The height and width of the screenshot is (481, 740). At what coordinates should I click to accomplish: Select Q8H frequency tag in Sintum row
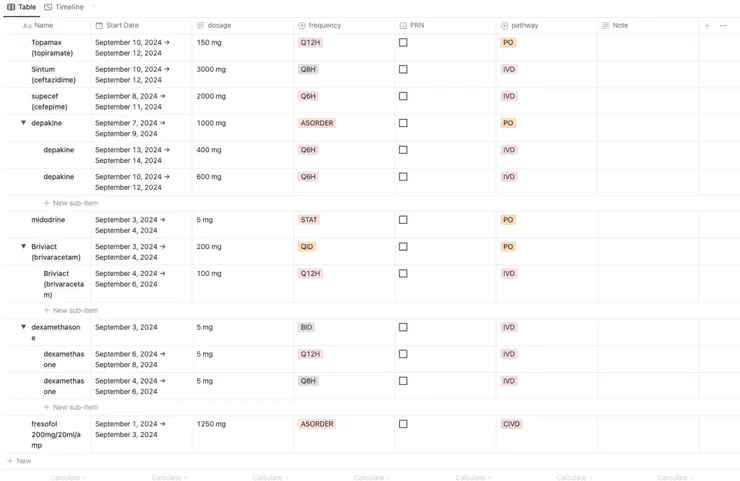tap(308, 69)
